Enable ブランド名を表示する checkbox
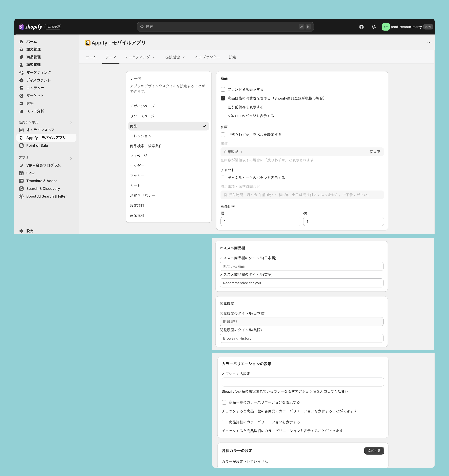Screen dimensions: 449x476 click(x=223, y=89)
